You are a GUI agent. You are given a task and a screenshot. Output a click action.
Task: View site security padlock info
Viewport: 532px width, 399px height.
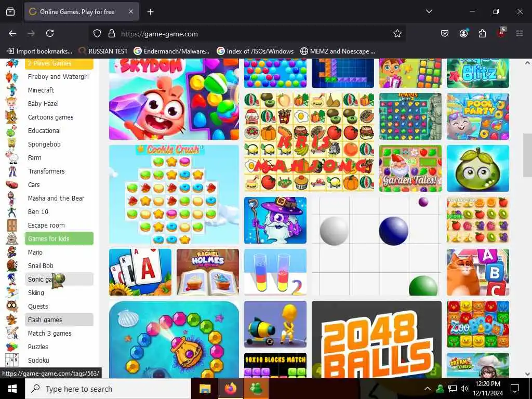pos(111,33)
